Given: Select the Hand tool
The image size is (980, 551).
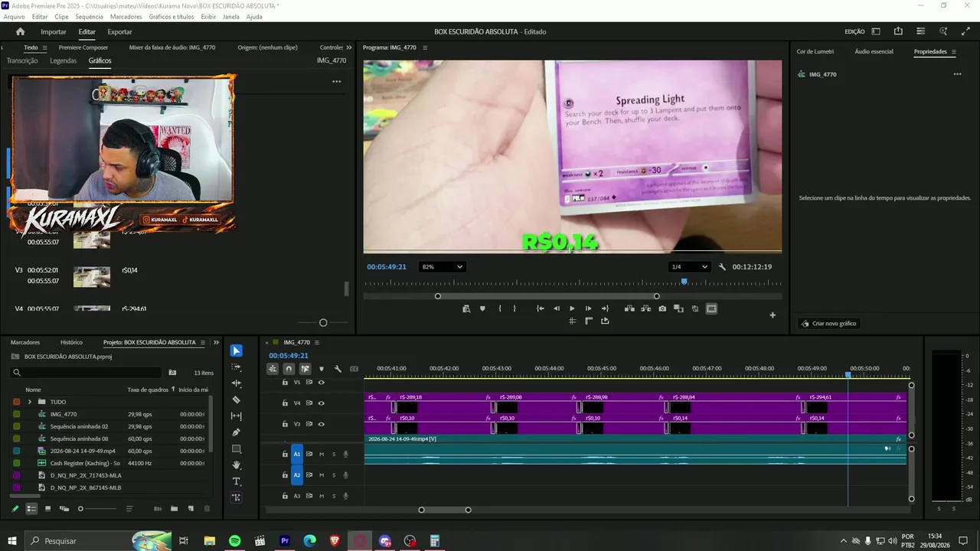Looking at the screenshot, I should (x=237, y=465).
